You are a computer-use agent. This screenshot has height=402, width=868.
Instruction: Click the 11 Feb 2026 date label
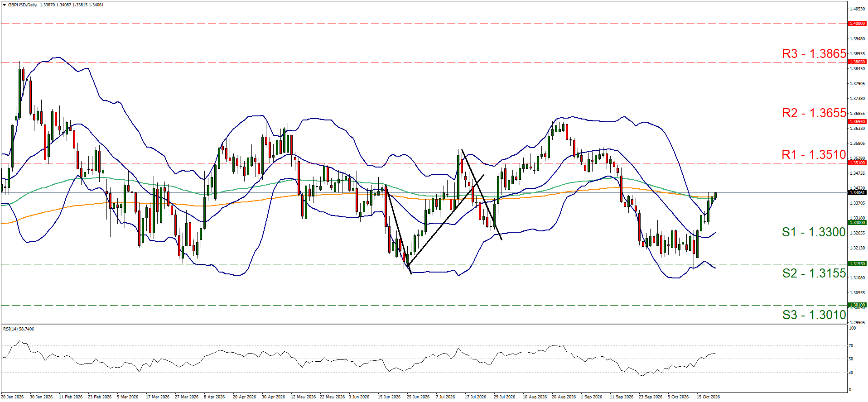click(71, 397)
